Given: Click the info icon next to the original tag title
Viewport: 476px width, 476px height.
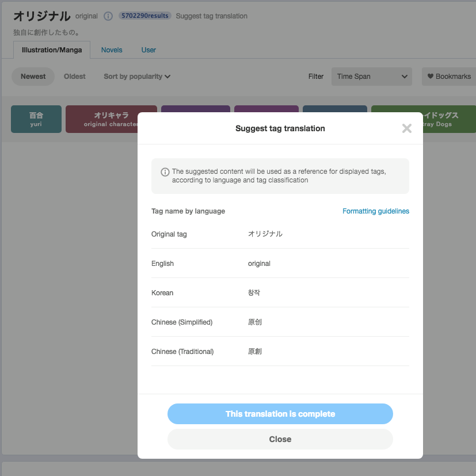Looking at the screenshot, I should 108,16.
